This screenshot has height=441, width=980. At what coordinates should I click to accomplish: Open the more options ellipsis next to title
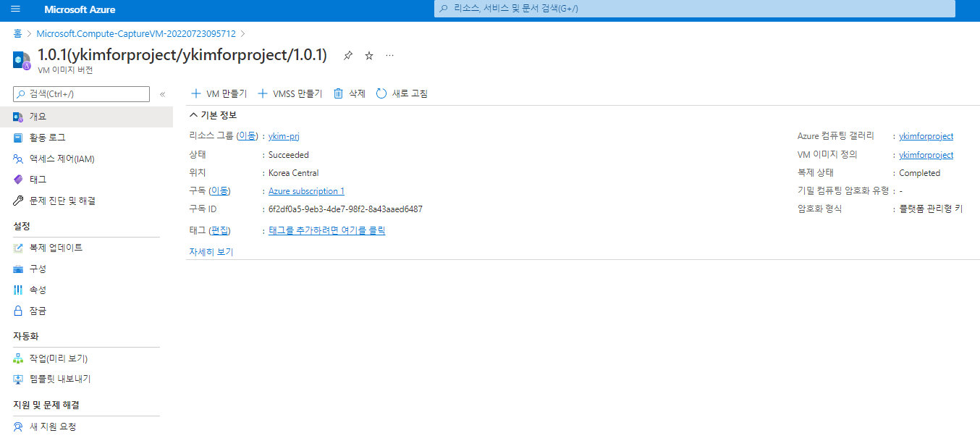tap(389, 56)
